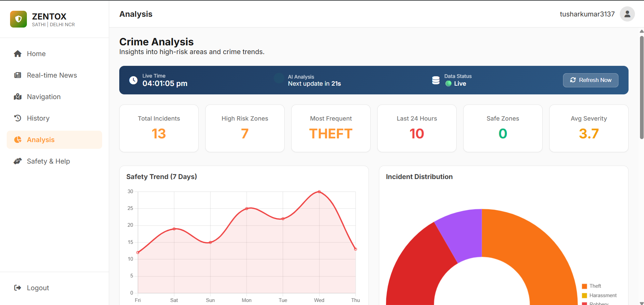Click username tusharkumar3137

click(587, 14)
